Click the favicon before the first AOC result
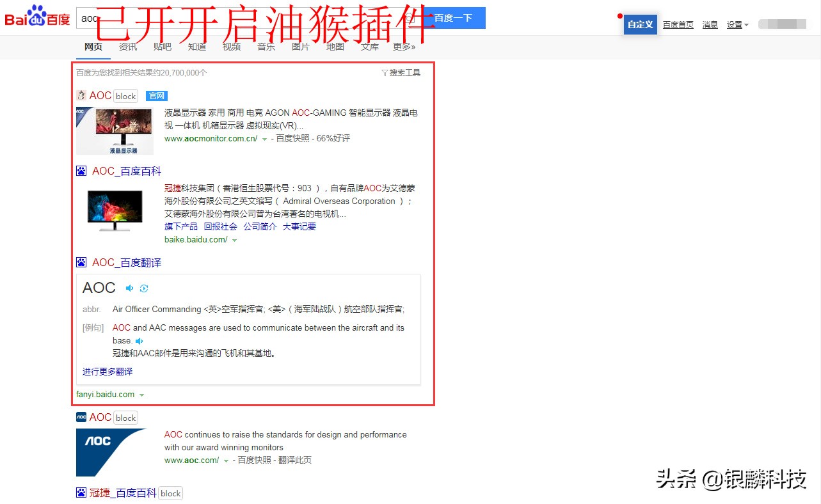The width and height of the screenshot is (821, 504). [x=81, y=95]
